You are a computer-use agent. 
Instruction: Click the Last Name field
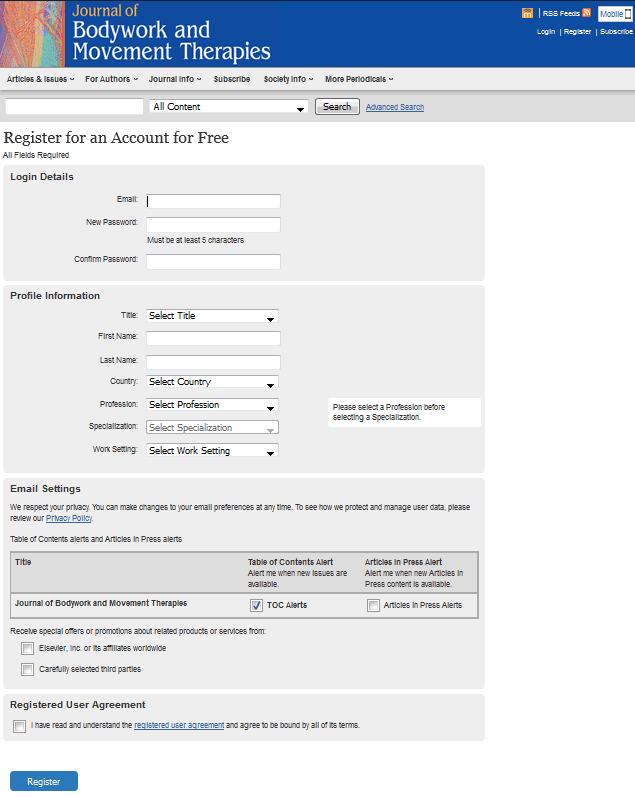pos(214,362)
